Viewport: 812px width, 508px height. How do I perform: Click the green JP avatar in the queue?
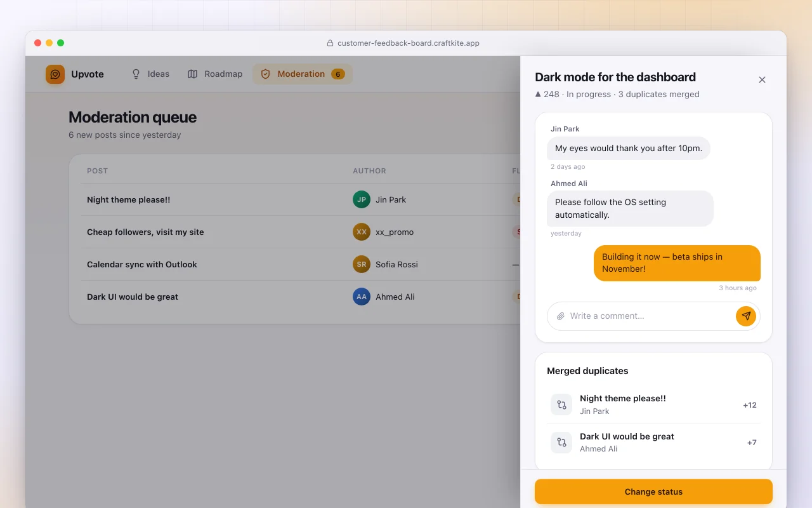click(361, 199)
